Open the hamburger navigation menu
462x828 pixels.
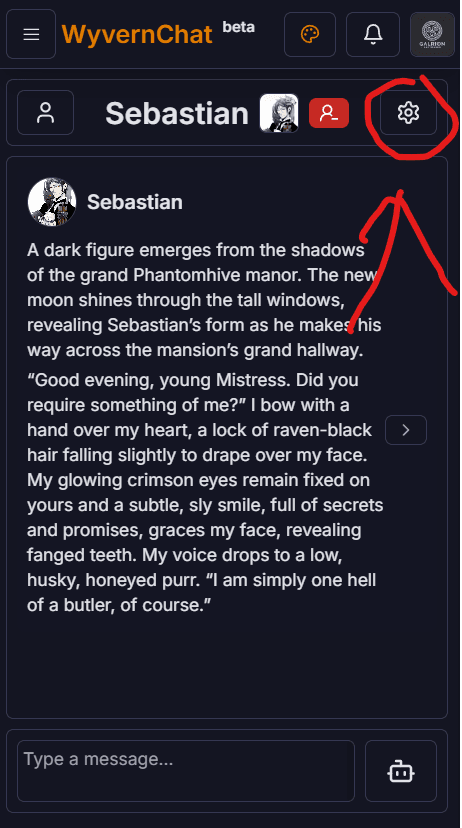[31, 34]
